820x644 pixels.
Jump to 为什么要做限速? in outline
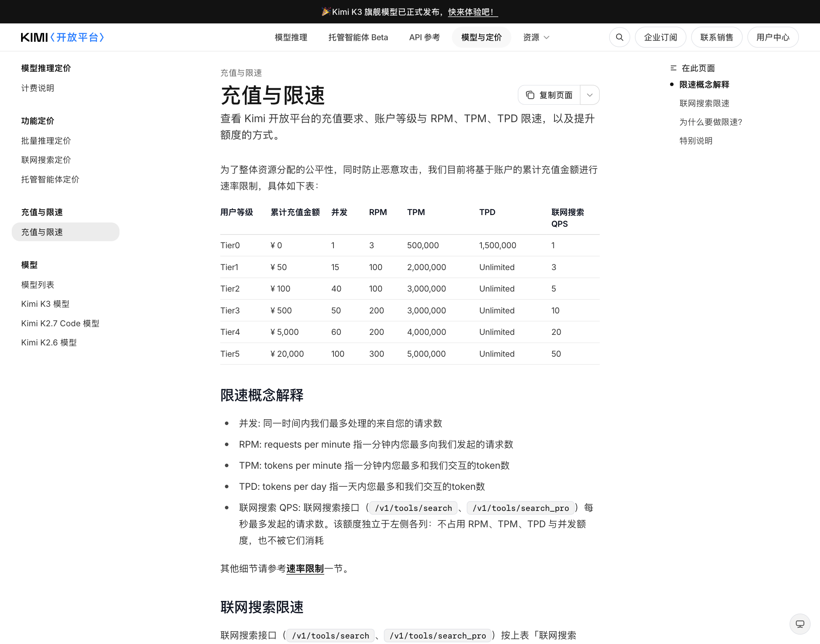pyautogui.click(x=711, y=122)
